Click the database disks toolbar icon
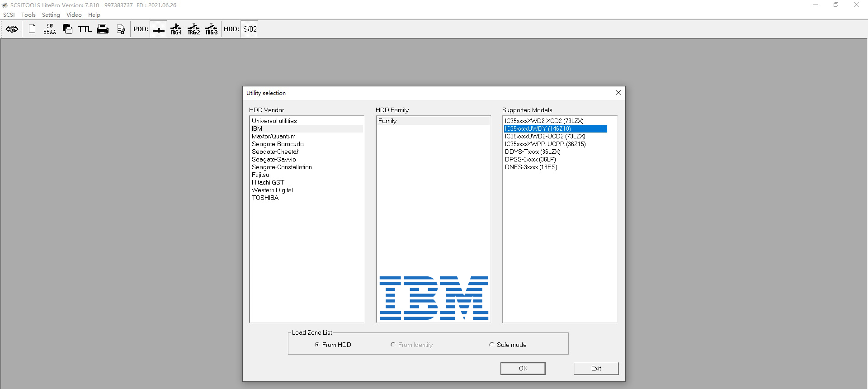 [67, 29]
